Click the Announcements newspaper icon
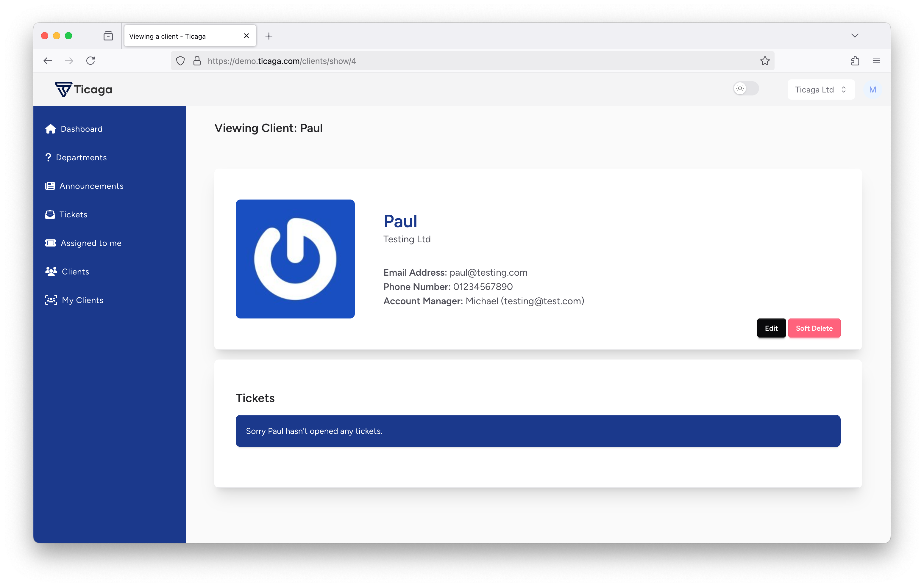Screen dimensions: 924x587 (50, 186)
